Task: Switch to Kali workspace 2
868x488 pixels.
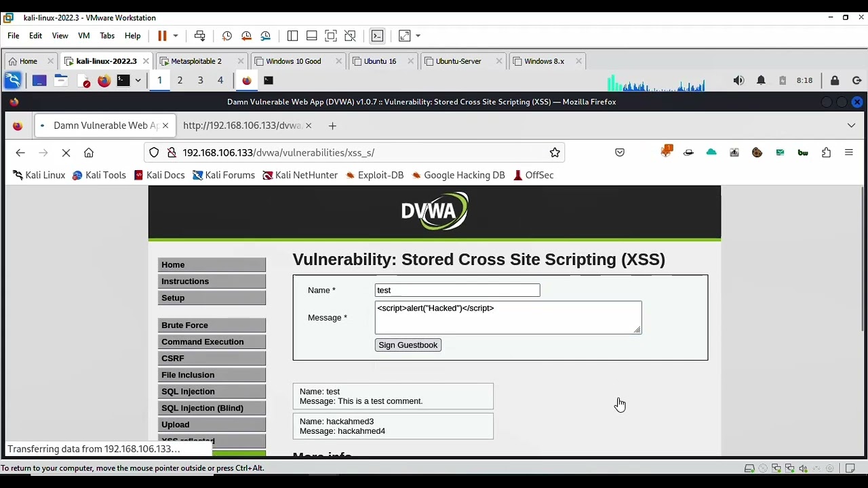Action: 180,80
